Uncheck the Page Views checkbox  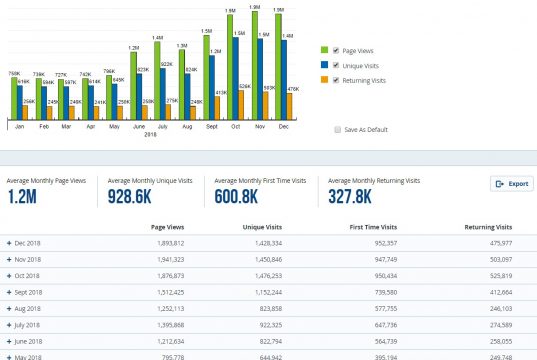(336, 50)
